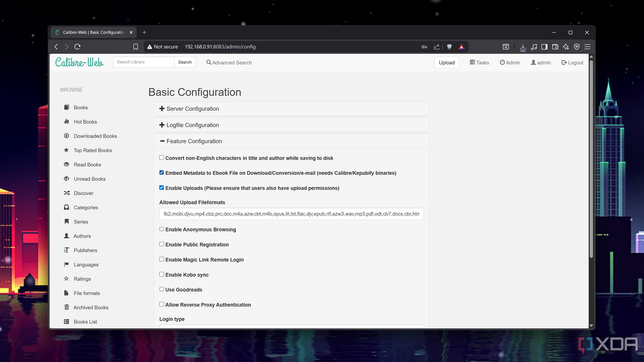Uncheck the Enable Uploads checkbox
Viewport: 644px width, 362px height.
162,188
